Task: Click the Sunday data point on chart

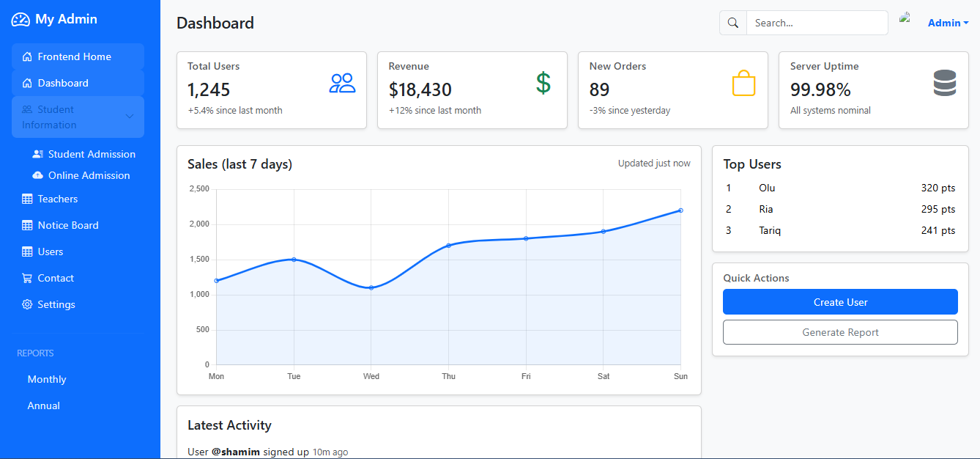Action: click(x=680, y=210)
